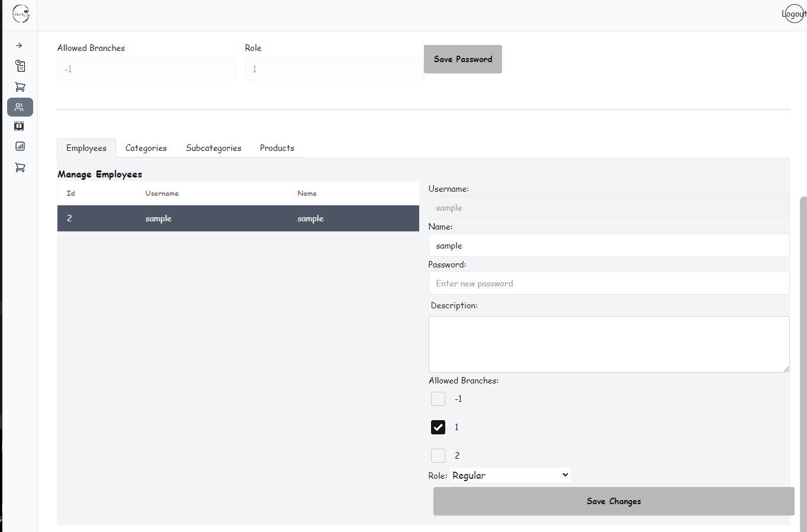The width and height of the screenshot is (807, 532).
Task: Open the Subcategories tab
Action: (x=213, y=147)
